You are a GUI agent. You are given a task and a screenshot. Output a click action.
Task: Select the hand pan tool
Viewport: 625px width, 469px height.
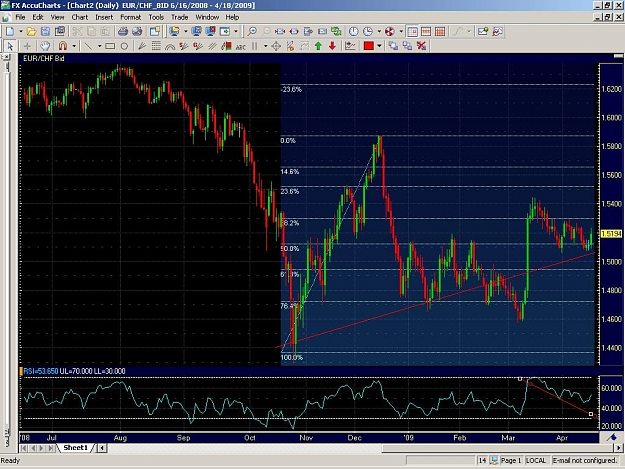tap(45, 46)
